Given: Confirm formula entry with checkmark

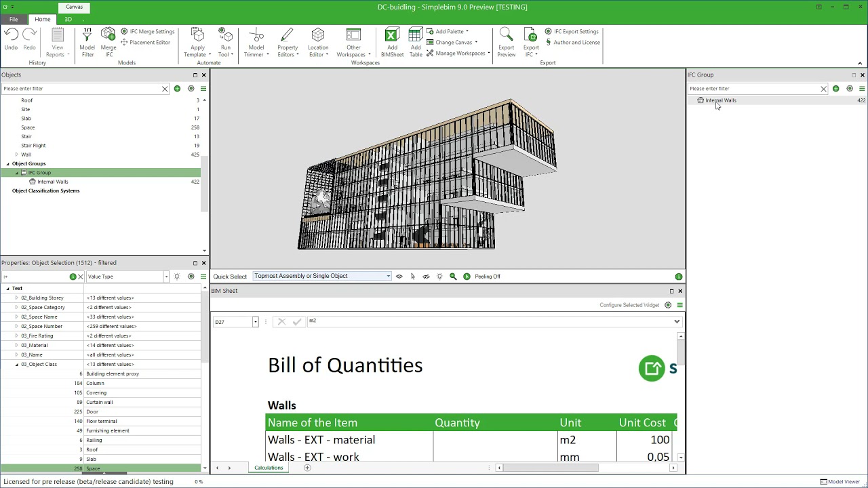Looking at the screenshot, I should coord(296,322).
